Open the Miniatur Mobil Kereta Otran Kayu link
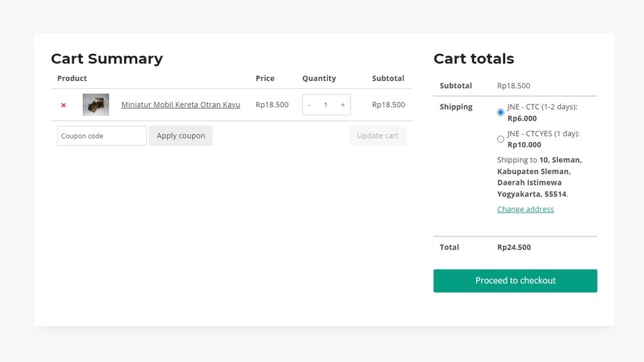The image size is (644, 362). (181, 104)
